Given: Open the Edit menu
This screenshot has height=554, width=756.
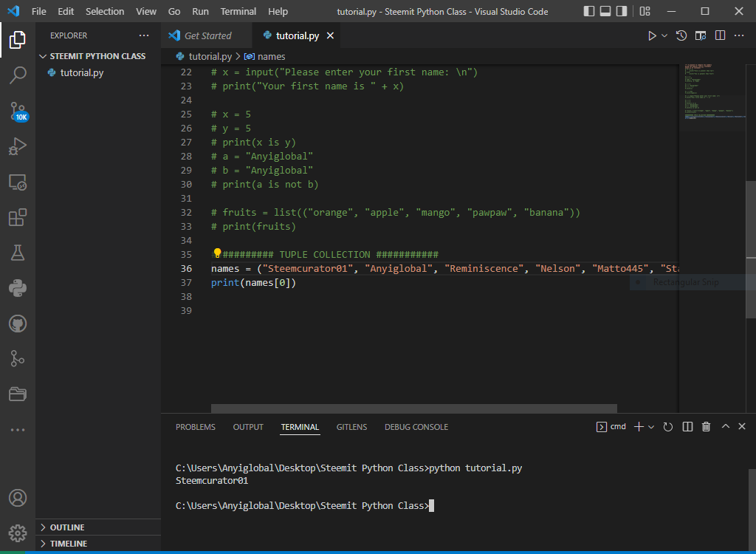Looking at the screenshot, I should click(66, 11).
